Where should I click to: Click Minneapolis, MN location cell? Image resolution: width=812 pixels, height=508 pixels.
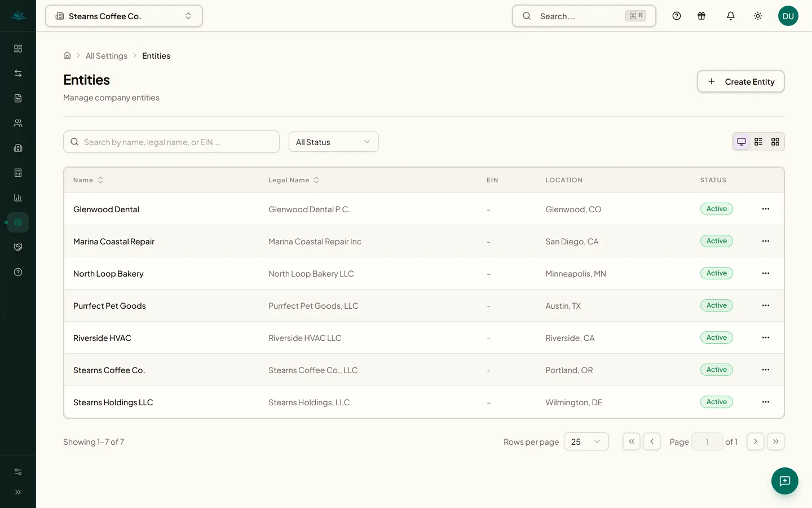576,274
